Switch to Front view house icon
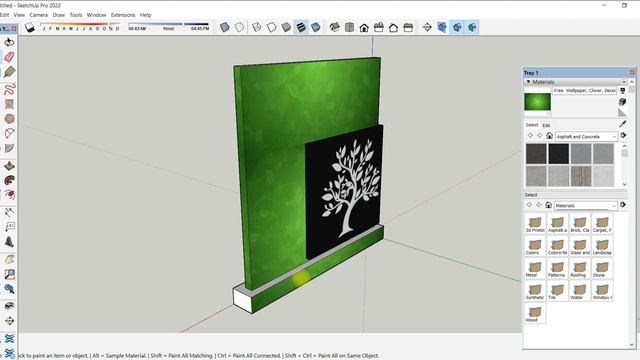The width and height of the screenshot is (640, 360). (x=364, y=27)
